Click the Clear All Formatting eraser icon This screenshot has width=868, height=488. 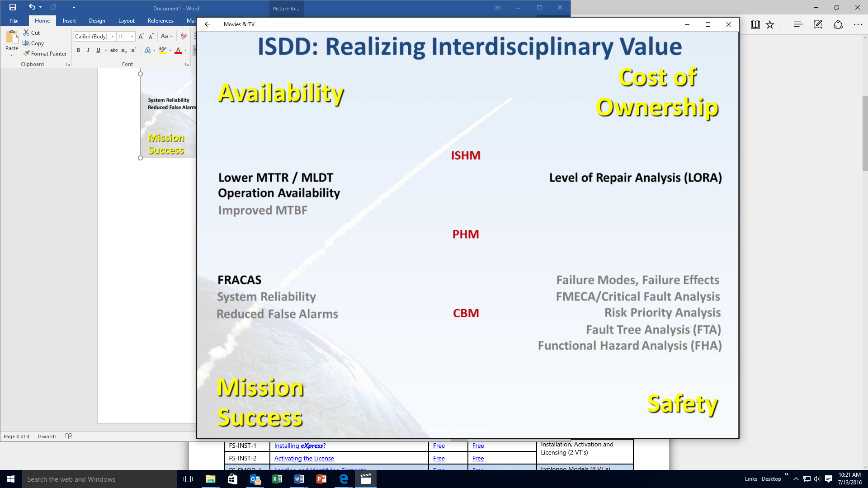[x=184, y=36]
